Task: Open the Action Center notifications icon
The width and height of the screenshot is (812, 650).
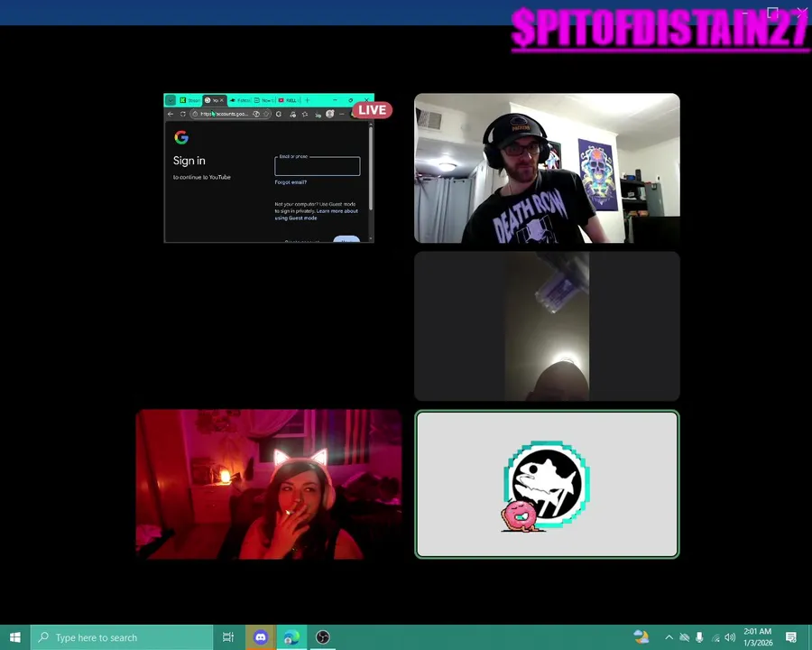Action: [x=790, y=637]
